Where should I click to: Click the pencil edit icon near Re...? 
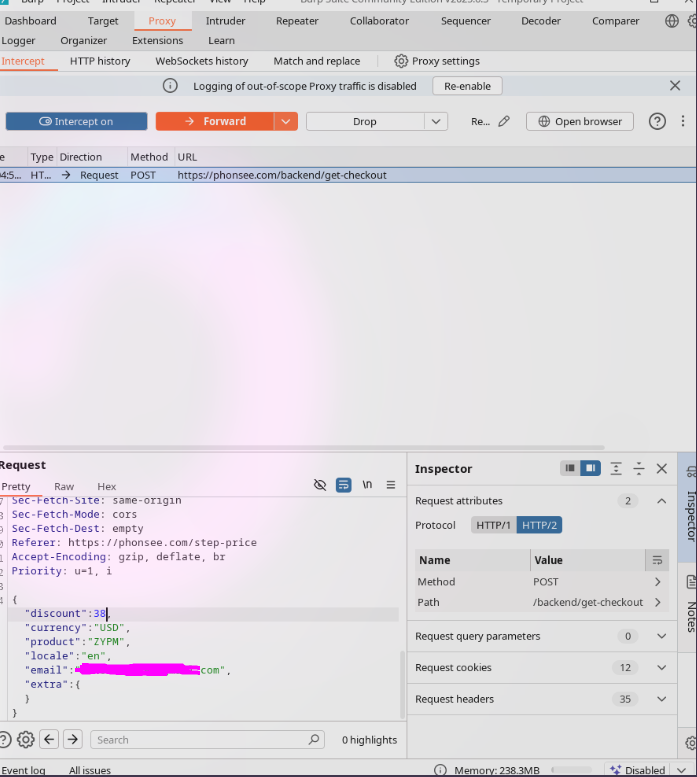tap(504, 121)
